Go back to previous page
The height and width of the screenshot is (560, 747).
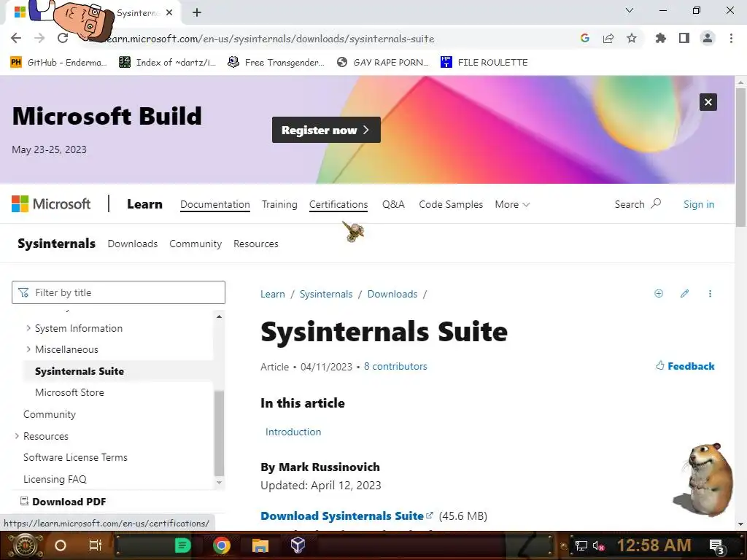coord(16,38)
